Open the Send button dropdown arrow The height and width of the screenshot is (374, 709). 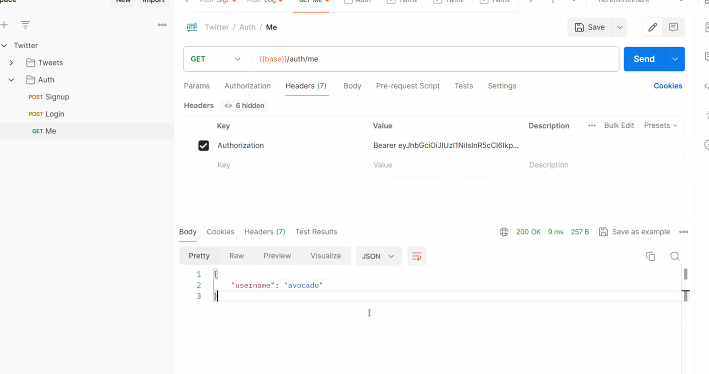[x=675, y=59]
